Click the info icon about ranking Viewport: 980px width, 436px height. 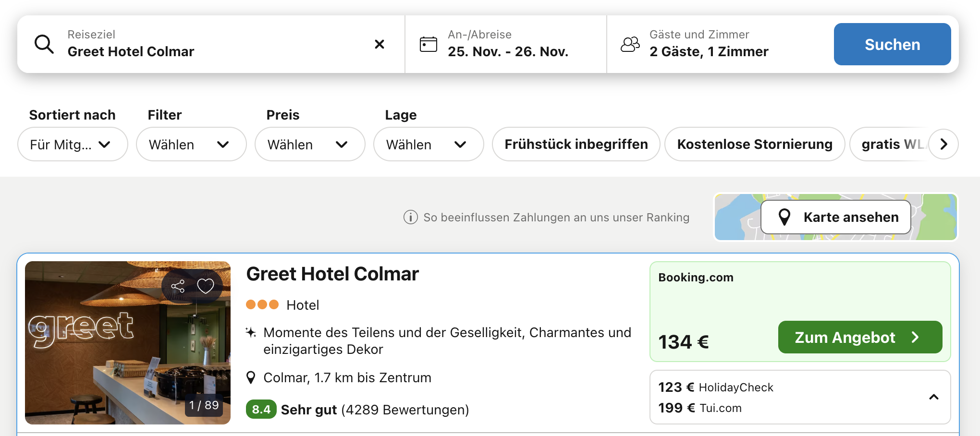click(410, 218)
